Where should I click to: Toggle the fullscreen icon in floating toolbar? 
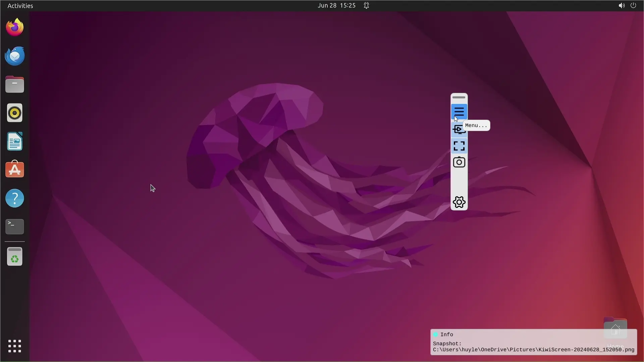[x=459, y=146]
